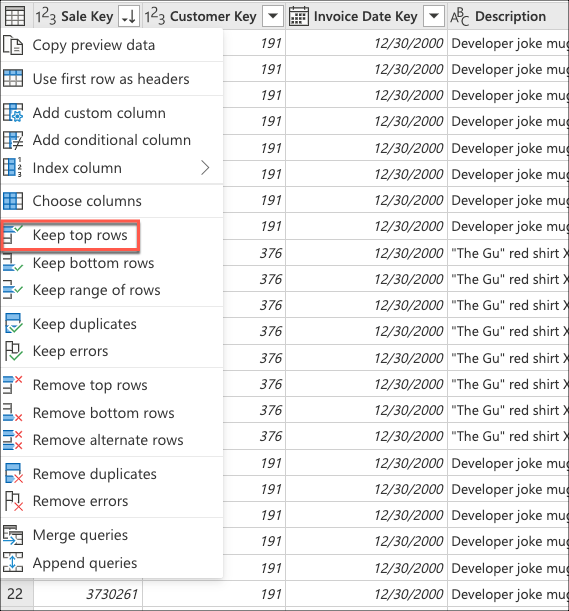Click the Append queries icon
This screenshot has height=611, width=569.
[x=13, y=562]
